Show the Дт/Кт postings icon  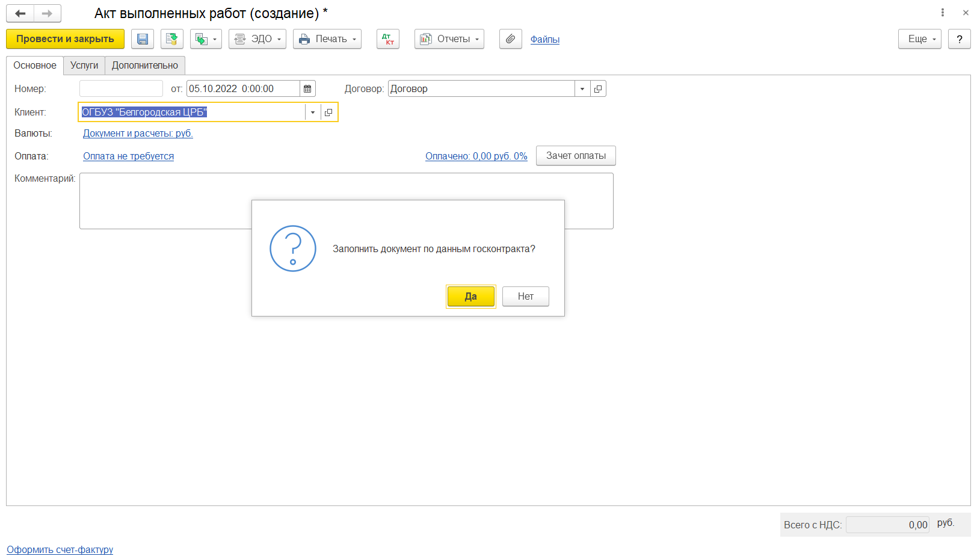tap(388, 39)
